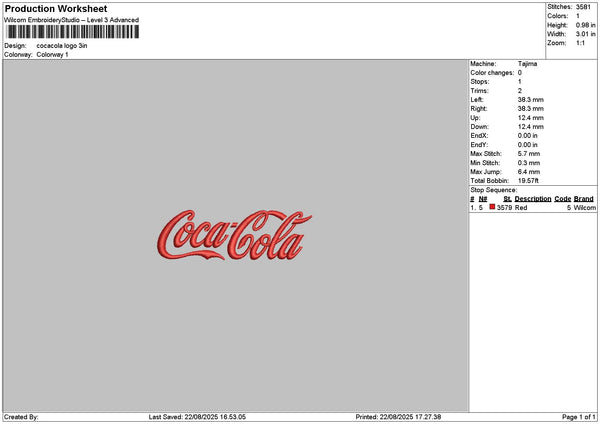Click the Max Jump value 6.4 mm
600x424 pixels.
click(529, 172)
